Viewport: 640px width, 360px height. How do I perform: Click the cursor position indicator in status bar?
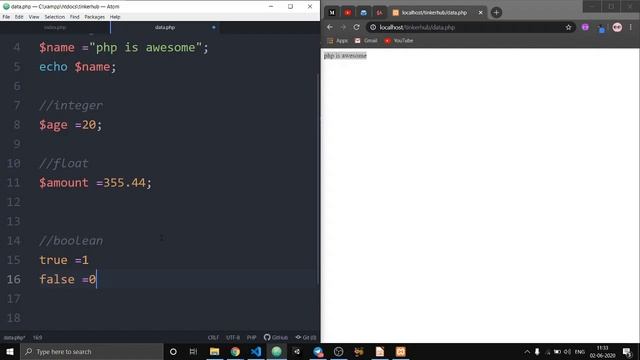pos(38,338)
